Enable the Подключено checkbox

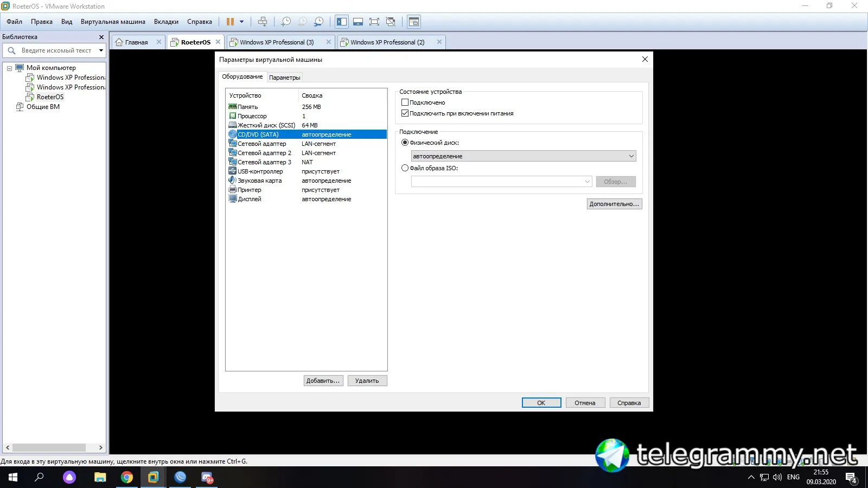coord(405,102)
